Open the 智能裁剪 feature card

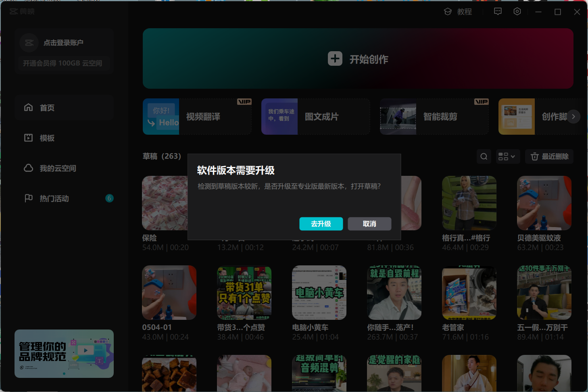434,117
